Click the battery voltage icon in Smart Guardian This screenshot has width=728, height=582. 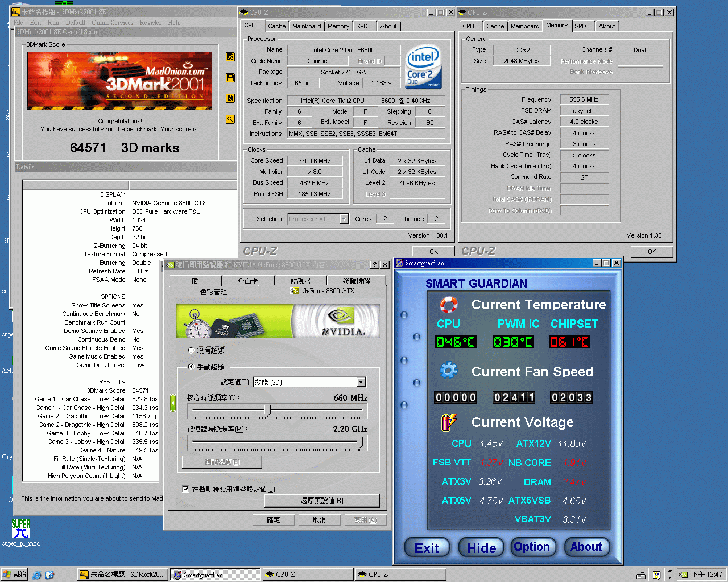coord(449,422)
